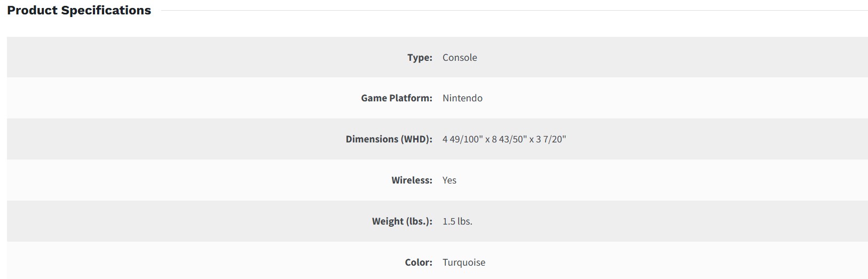Viewport: 868px width, 279px height.
Task: Click the 4 49/100" width measurement
Action: click(x=462, y=139)
